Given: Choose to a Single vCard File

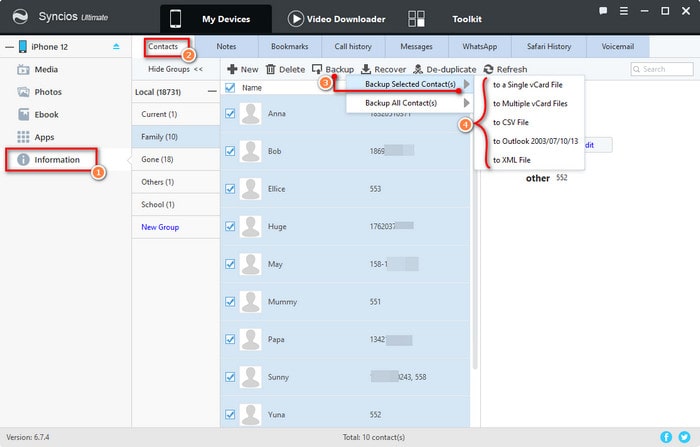Looking at the screenshot, I should [529, 85].
